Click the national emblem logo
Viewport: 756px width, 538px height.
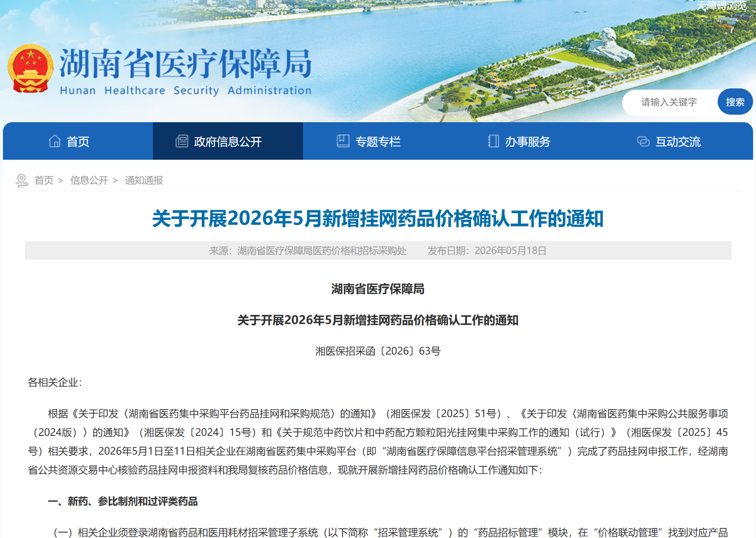(x=30, y=68)
